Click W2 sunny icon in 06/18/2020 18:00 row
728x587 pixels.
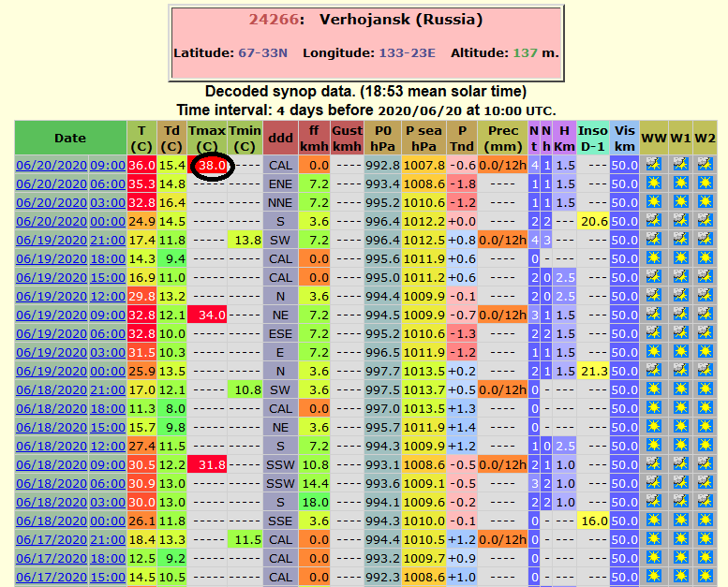click(x=705, y=407)
